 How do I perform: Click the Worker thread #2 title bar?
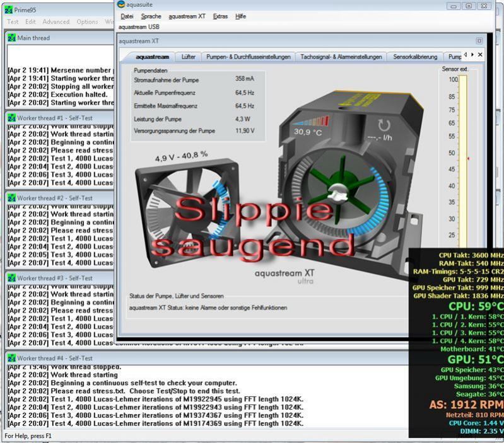[x=60, y=198]
